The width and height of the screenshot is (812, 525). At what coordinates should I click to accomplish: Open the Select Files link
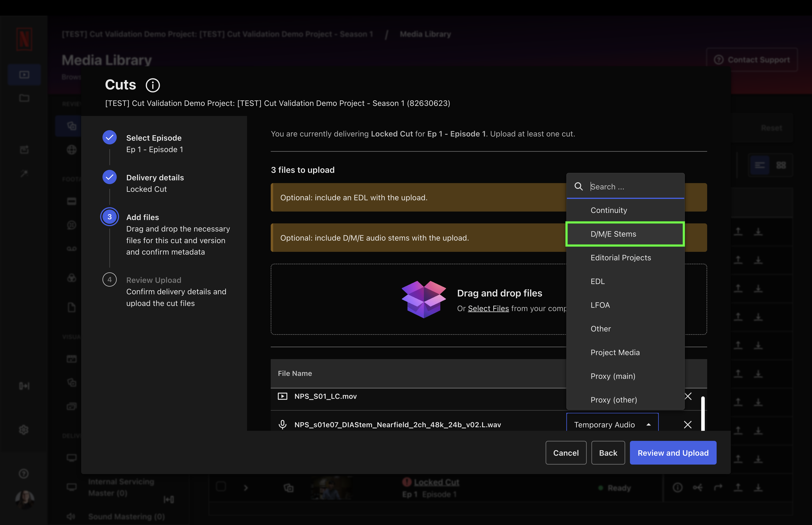(x=488, y=309)
